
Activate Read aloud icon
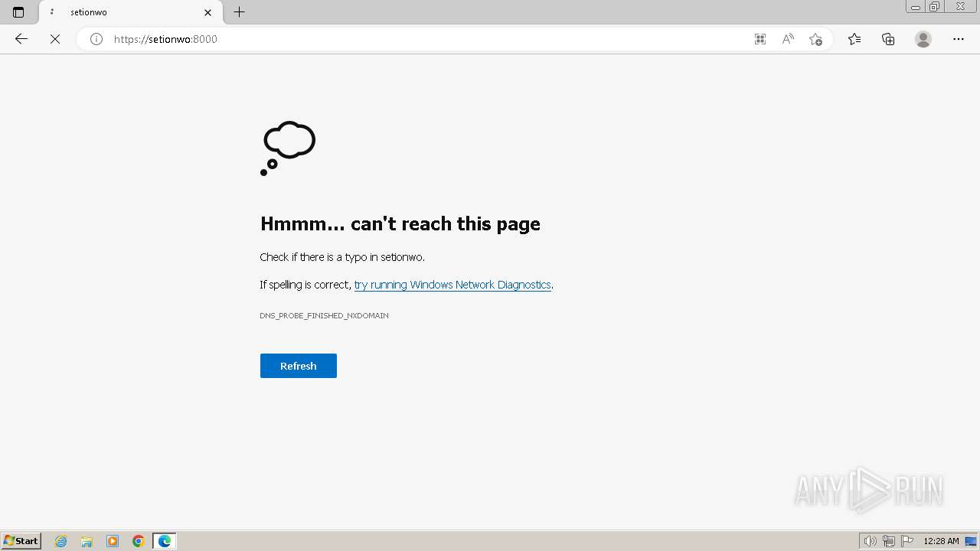pyautogui.click(x=788, y=39)
